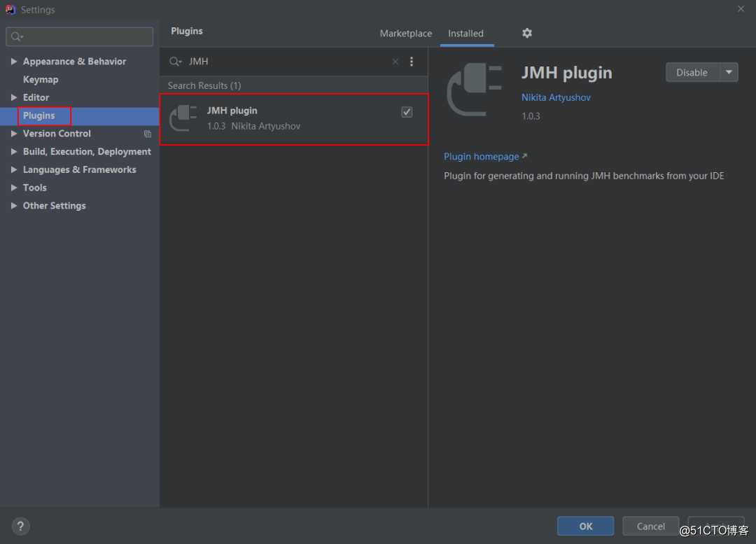Select Appearance & Behavior in the tree
This screenshot has width=756, height=544.
(74, 61)
